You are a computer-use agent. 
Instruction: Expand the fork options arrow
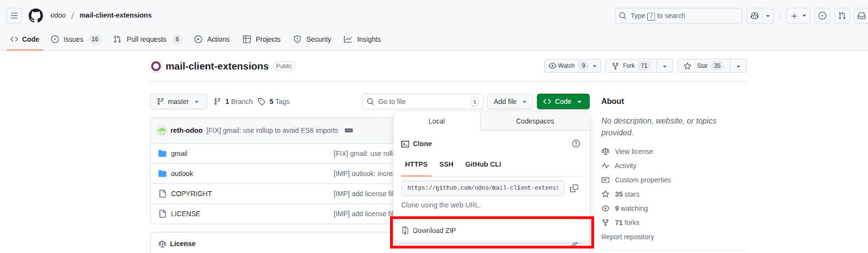pos(665,66)
